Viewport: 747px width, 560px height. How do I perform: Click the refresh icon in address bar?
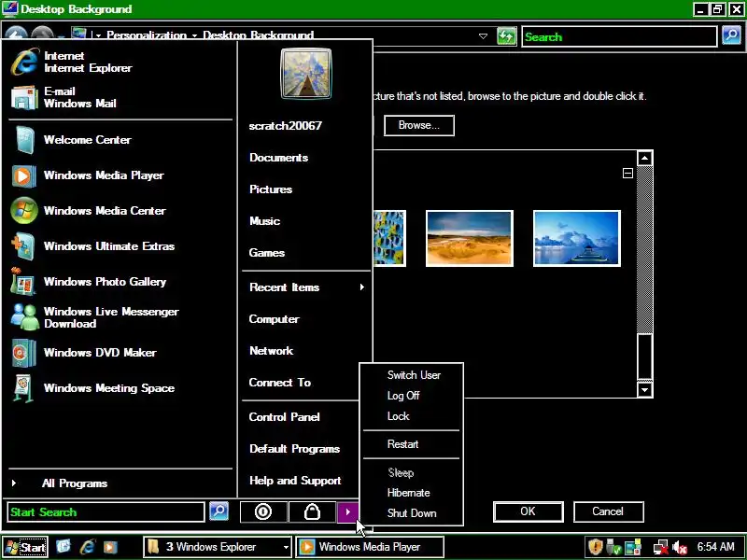[x=506, y=36]
